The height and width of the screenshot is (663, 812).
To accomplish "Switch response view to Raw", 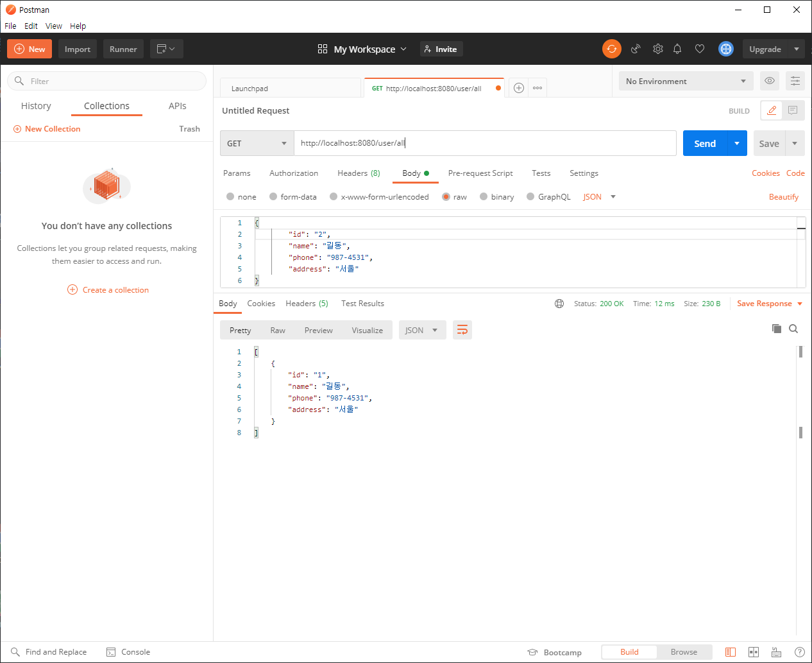I will [x=278, y=330].
